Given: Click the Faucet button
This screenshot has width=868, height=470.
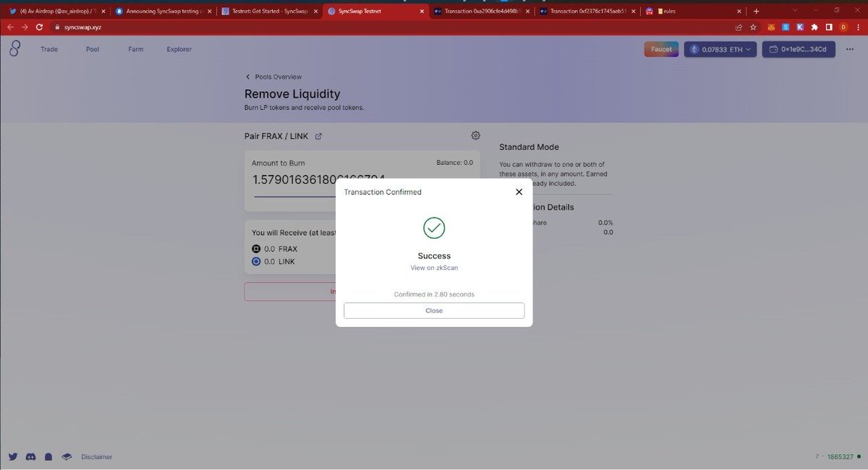Looking at the screenshot, I should 661,49.
